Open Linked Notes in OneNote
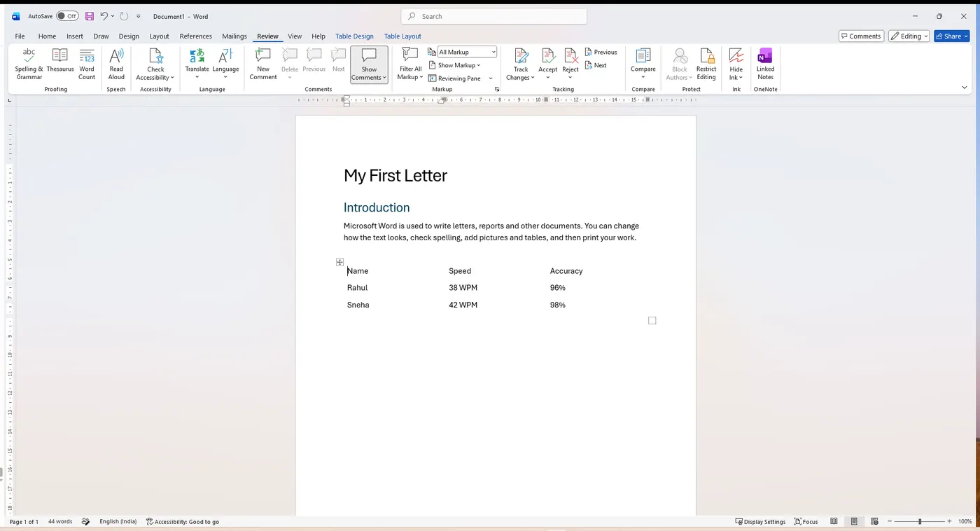Screen dimensions: 980x531 [765, 64]
